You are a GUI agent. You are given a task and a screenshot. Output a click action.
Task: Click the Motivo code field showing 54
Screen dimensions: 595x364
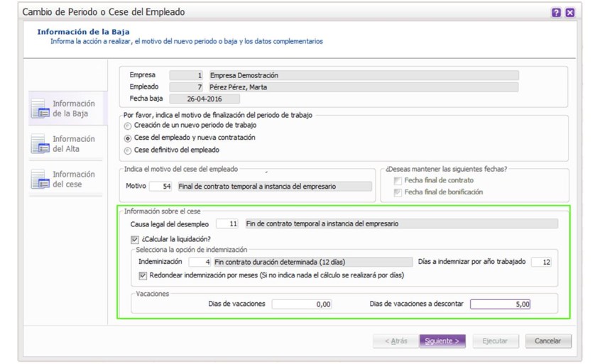pos(161,186)
